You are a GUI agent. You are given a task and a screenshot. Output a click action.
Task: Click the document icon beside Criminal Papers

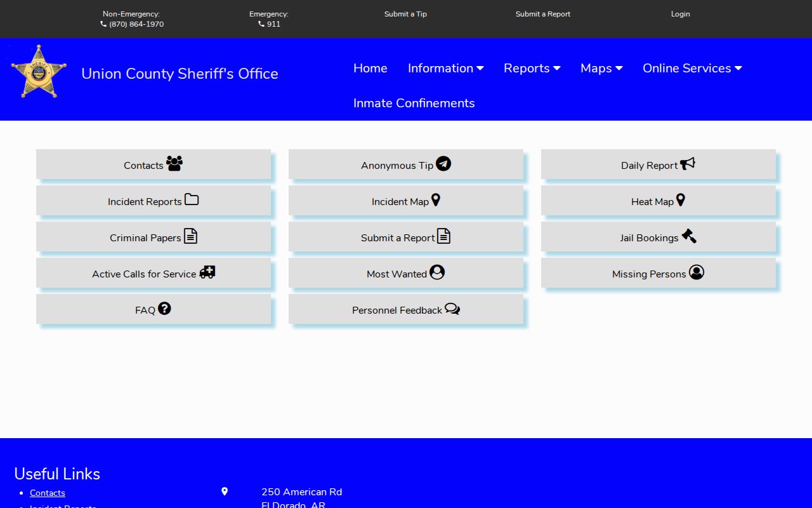[x=190, y=236]
